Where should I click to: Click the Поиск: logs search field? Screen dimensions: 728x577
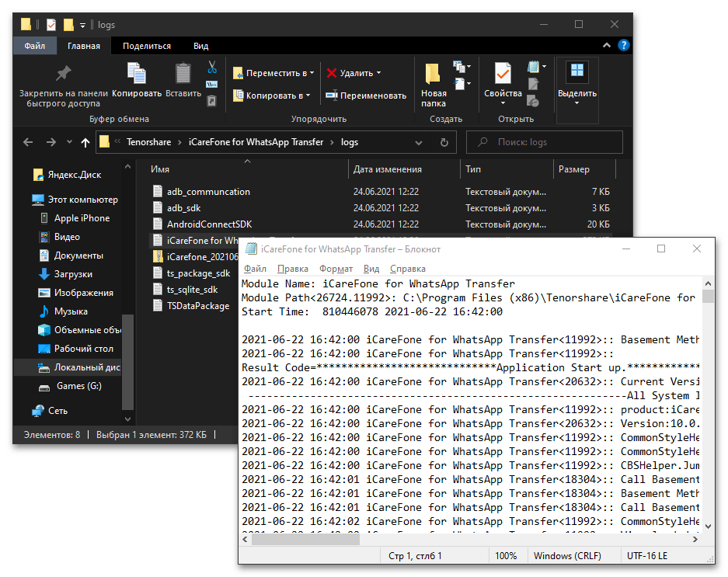point(544,142)
